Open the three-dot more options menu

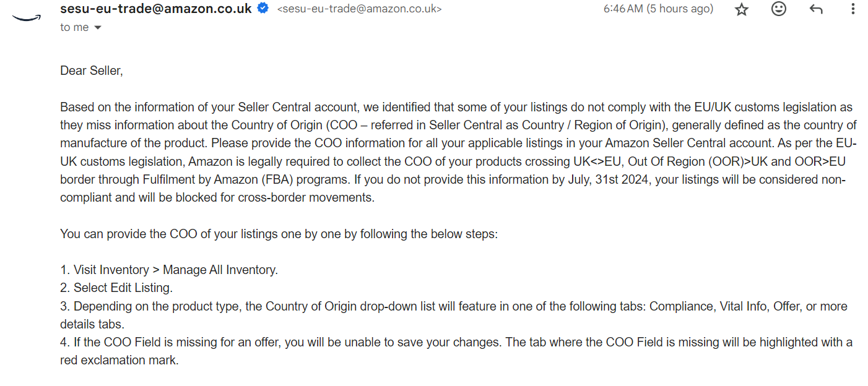(x=854, y=9)
